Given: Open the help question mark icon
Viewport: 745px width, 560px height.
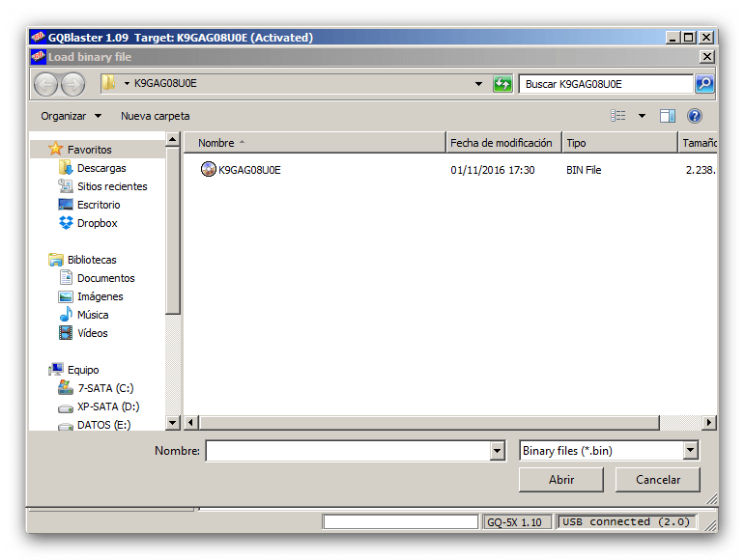Looking at the screenshot, I should (694, 116).
